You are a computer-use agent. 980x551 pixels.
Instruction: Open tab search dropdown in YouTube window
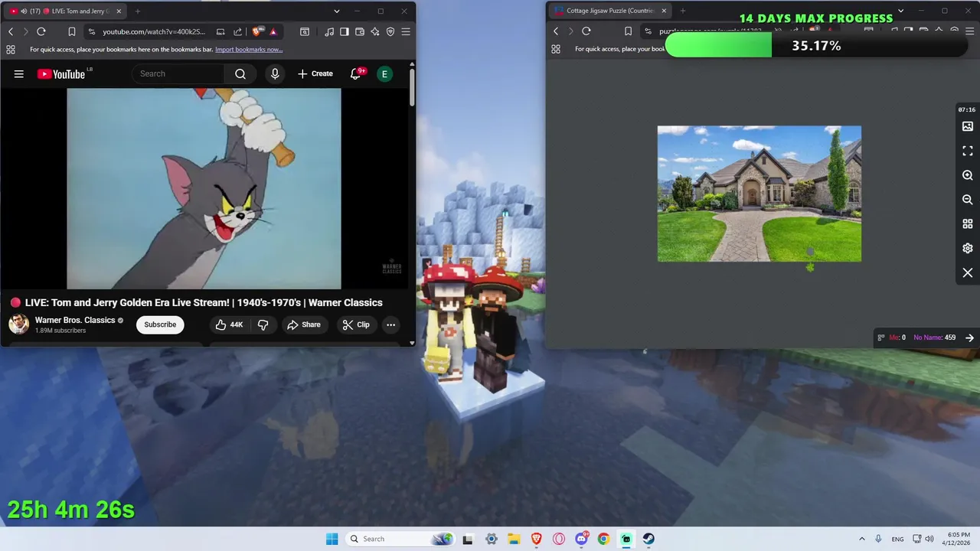(336, 11)
